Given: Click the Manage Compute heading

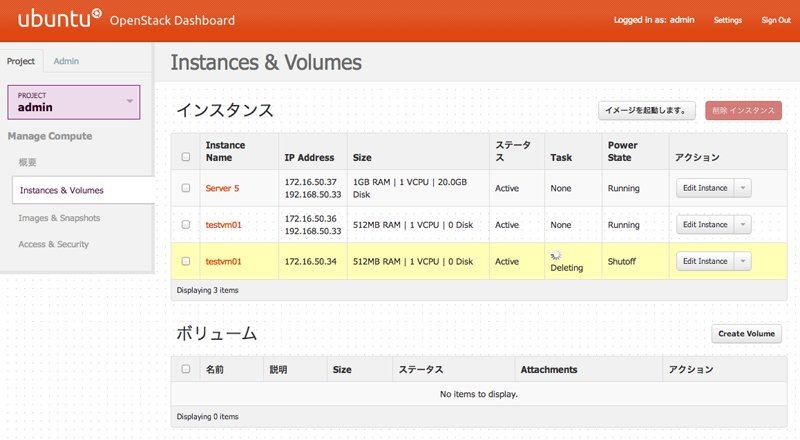Looking at the screenshot, I should [50, 136].
